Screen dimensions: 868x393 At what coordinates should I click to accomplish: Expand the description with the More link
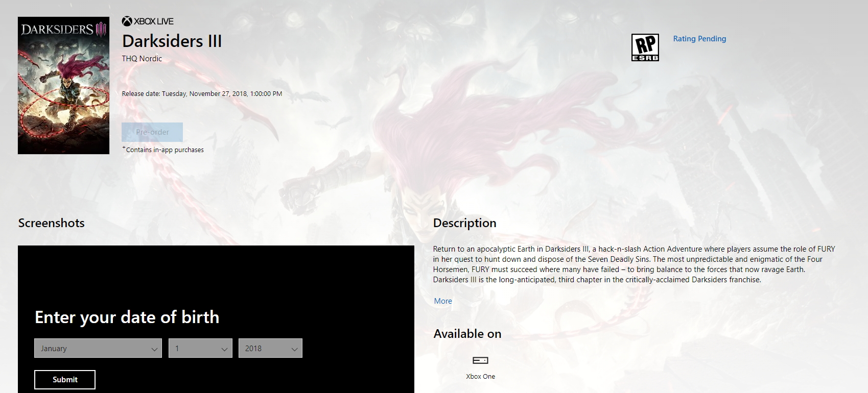click(443, 301)
